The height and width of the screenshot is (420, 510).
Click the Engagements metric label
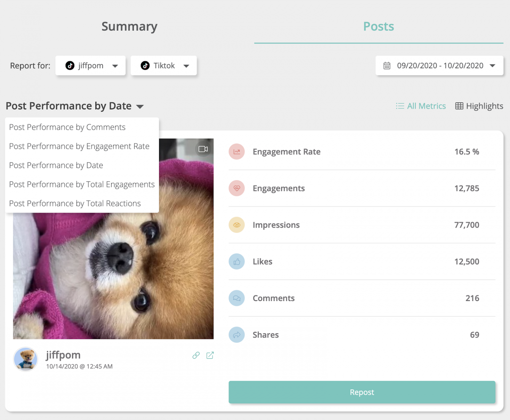(279, 188)
